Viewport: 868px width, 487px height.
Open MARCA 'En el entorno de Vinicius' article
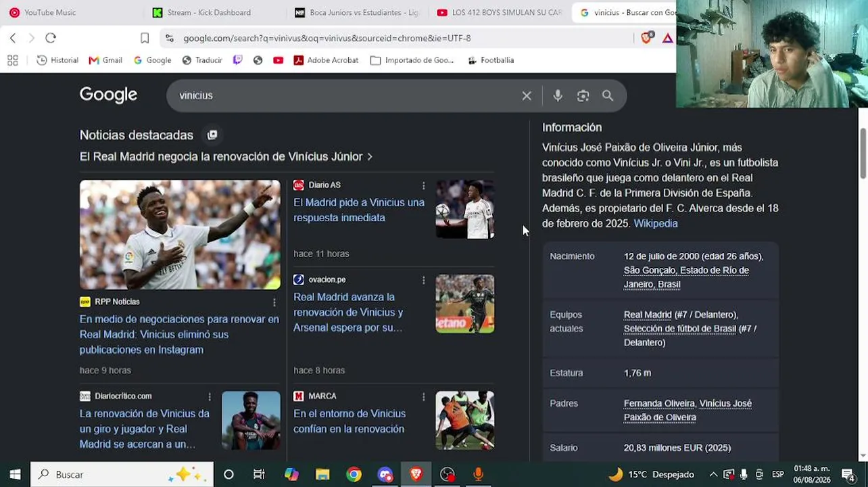[x=349, y=421]
